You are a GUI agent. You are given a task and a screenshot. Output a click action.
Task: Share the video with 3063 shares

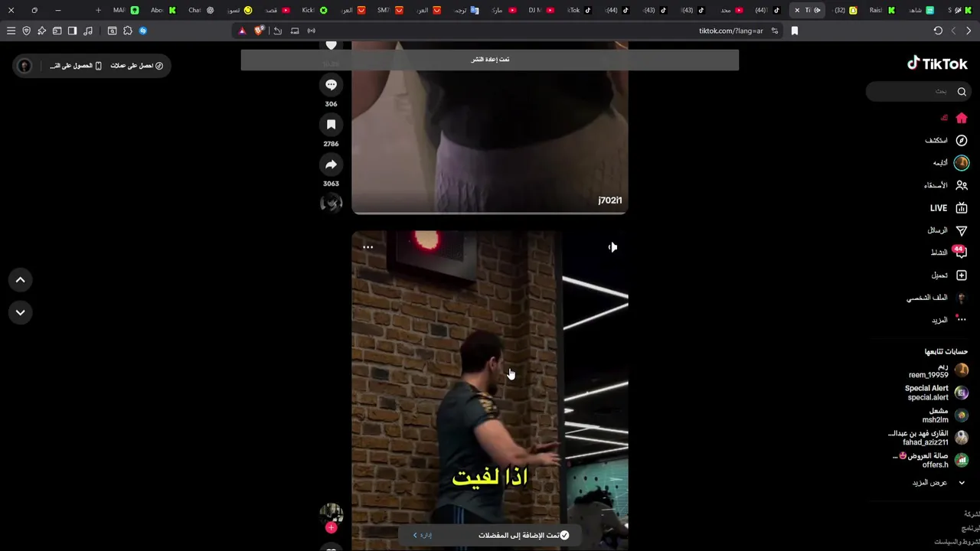coord(331,165)
